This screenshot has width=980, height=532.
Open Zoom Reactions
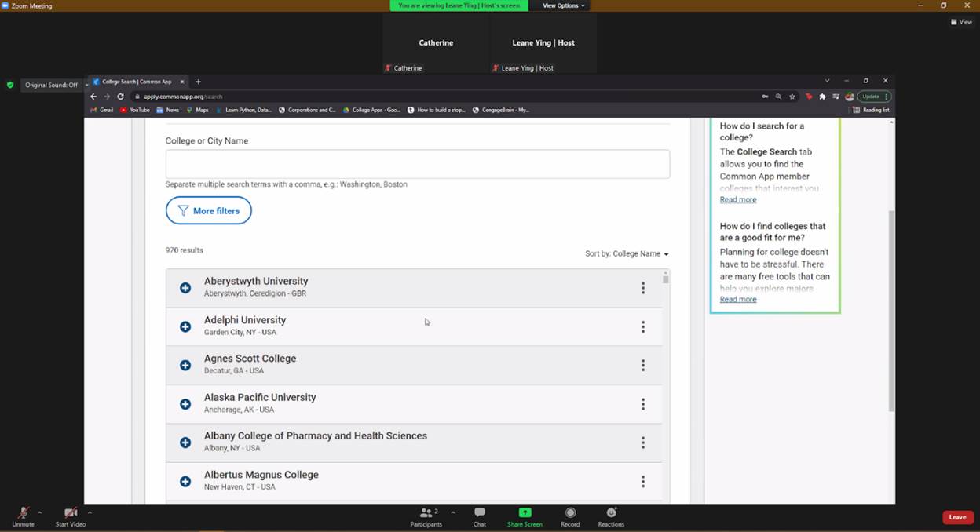(611, 516)
